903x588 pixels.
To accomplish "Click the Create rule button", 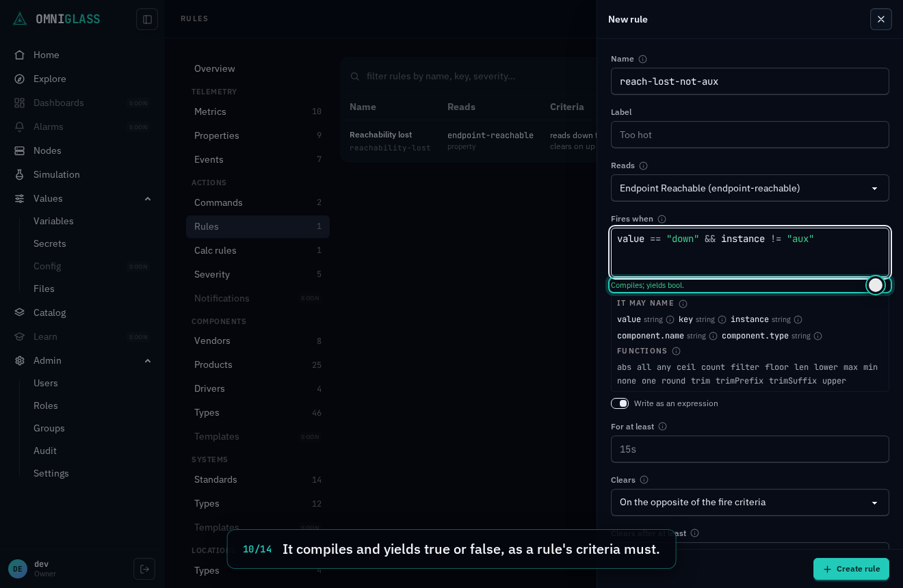I will tap(851, 569).
